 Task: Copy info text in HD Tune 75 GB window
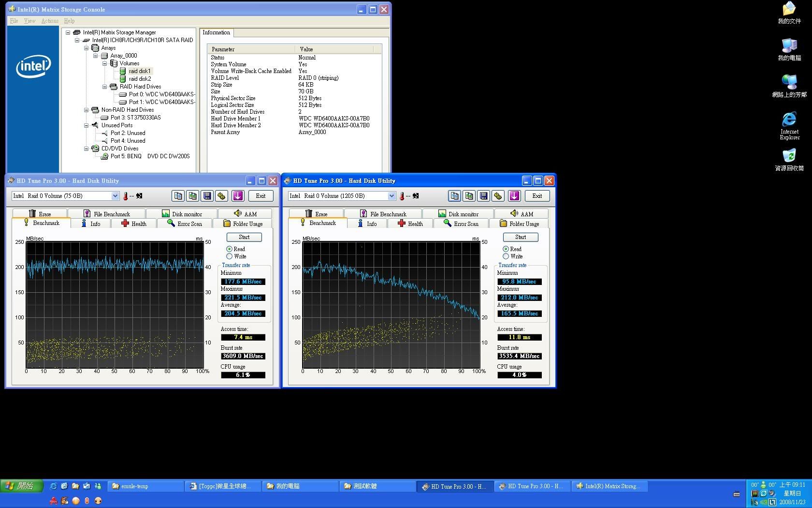(x=178, y=196)
